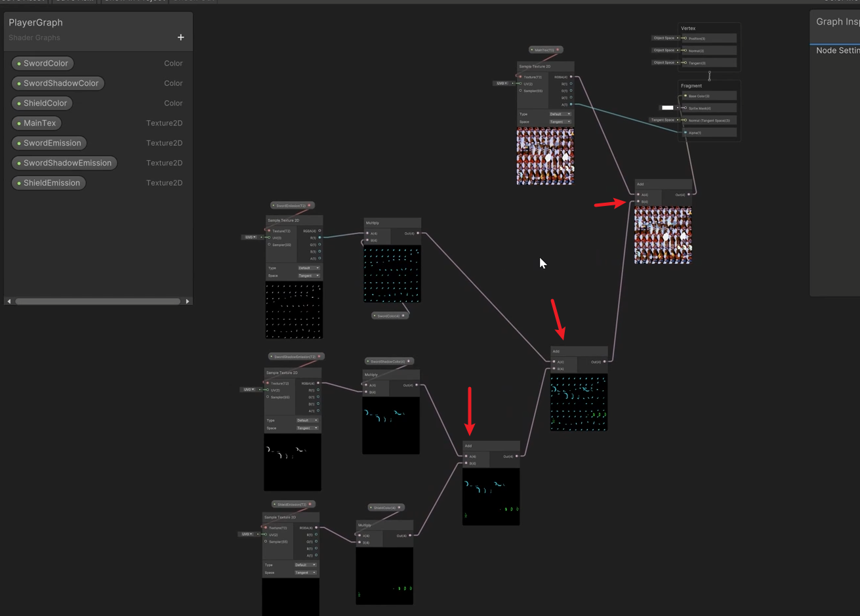Open Space dropdown on ShieldEmission sampler node
The width and height of the screenshot is (860, 616).
pyautogui.click(x=306, y=573)
